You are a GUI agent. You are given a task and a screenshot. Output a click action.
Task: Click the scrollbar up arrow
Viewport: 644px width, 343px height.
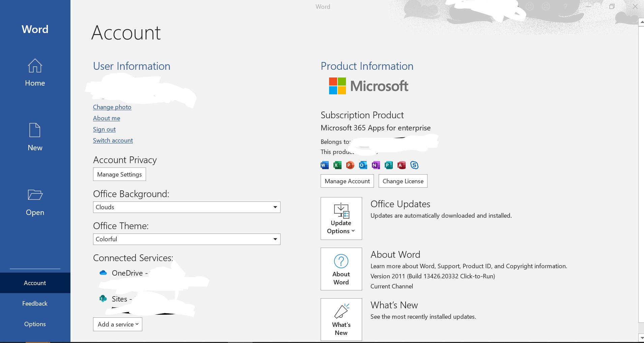click(641, 22)
